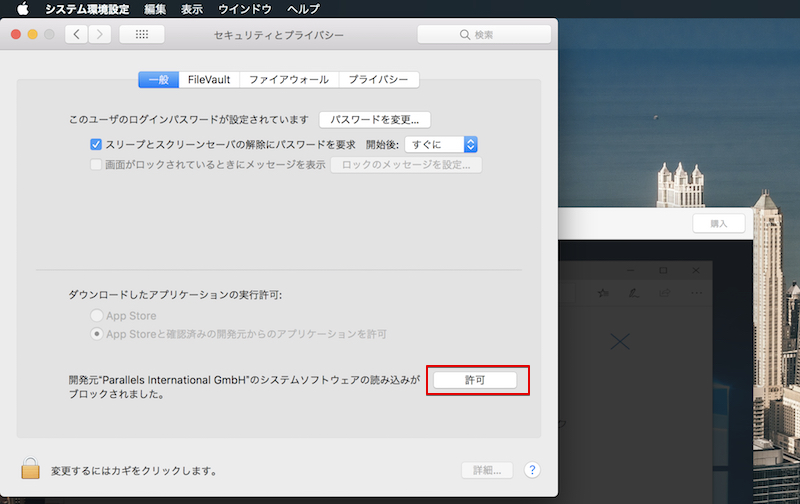Select the App Store only radio button

(96, 316)
